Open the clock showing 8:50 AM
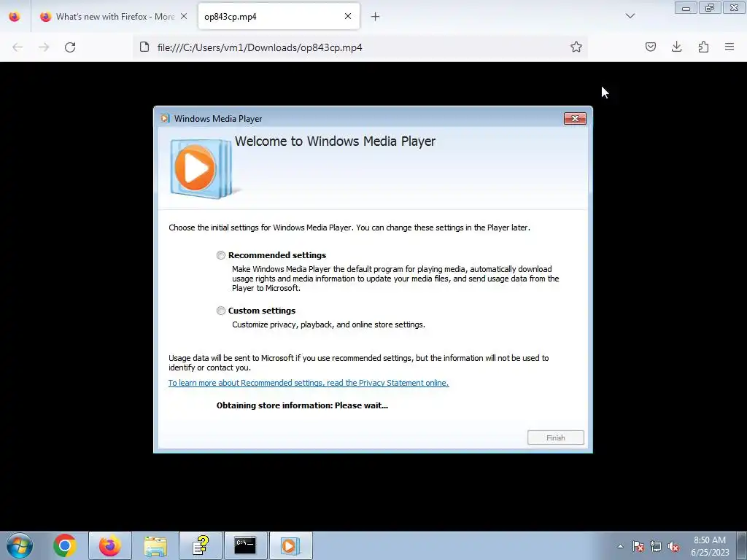 pyautogui.click(x=710, y=546)
